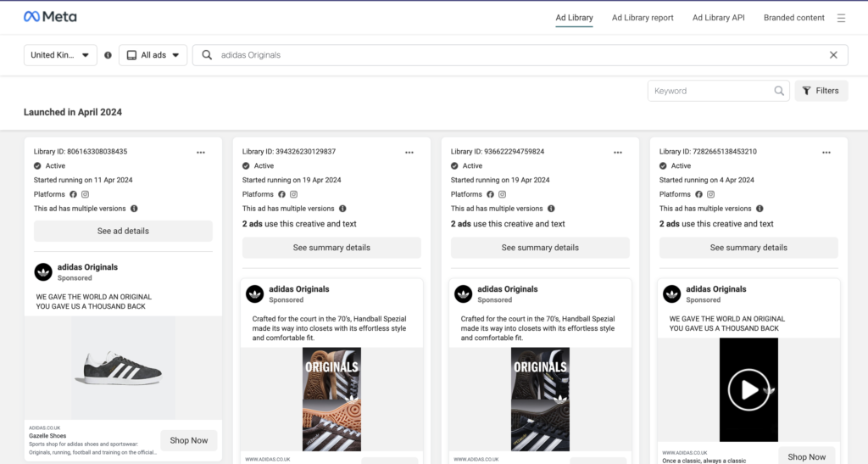
Task: Open the Filters button
Action: (x=821, y=91)
